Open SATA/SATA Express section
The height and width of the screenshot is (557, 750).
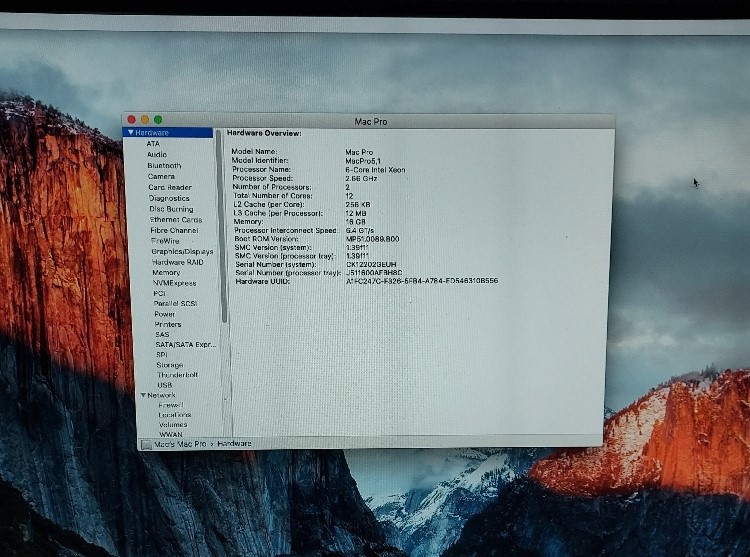pos(186,345)
